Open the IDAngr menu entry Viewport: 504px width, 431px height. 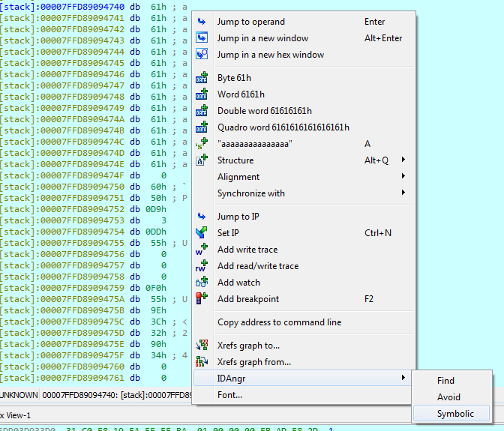click(x=302, y=379)
